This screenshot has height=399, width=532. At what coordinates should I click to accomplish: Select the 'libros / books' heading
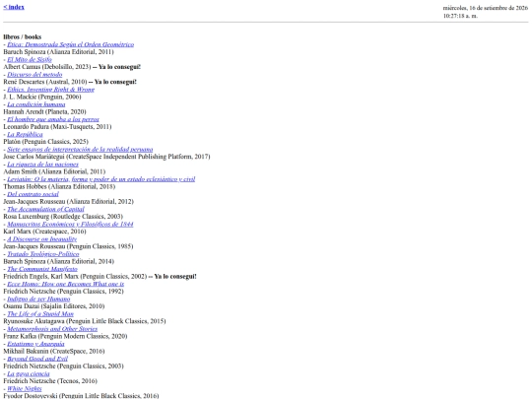(23, 36)
